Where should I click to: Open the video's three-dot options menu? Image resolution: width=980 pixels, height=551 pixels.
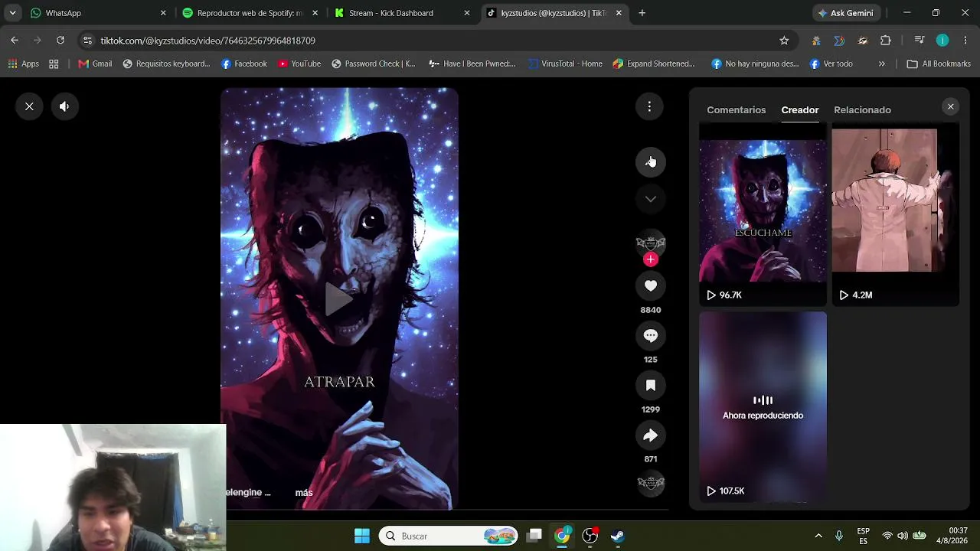649,107
